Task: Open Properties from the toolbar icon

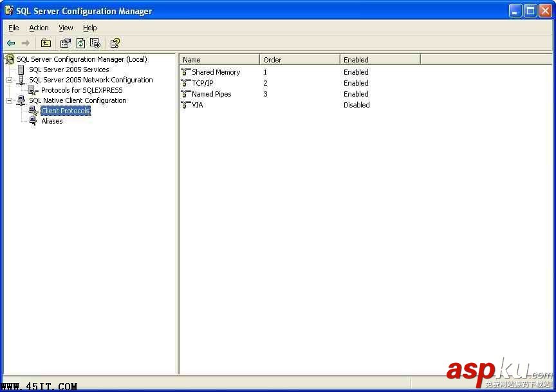Action: tap(65, 43)
